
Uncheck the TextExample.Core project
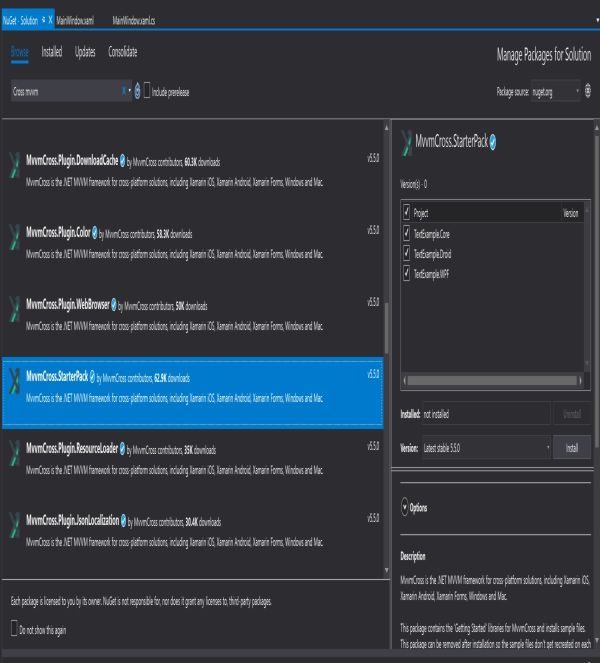[x=406, y=233]
